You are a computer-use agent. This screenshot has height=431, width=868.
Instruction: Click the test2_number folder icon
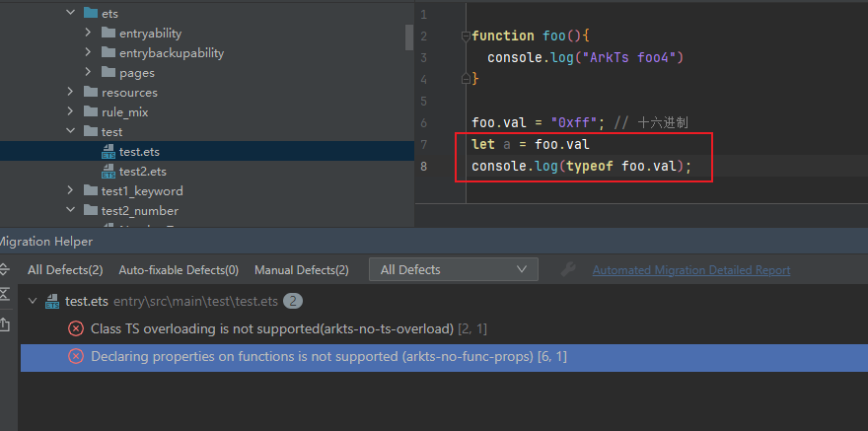pyautogui.click(x=90, y=210)
